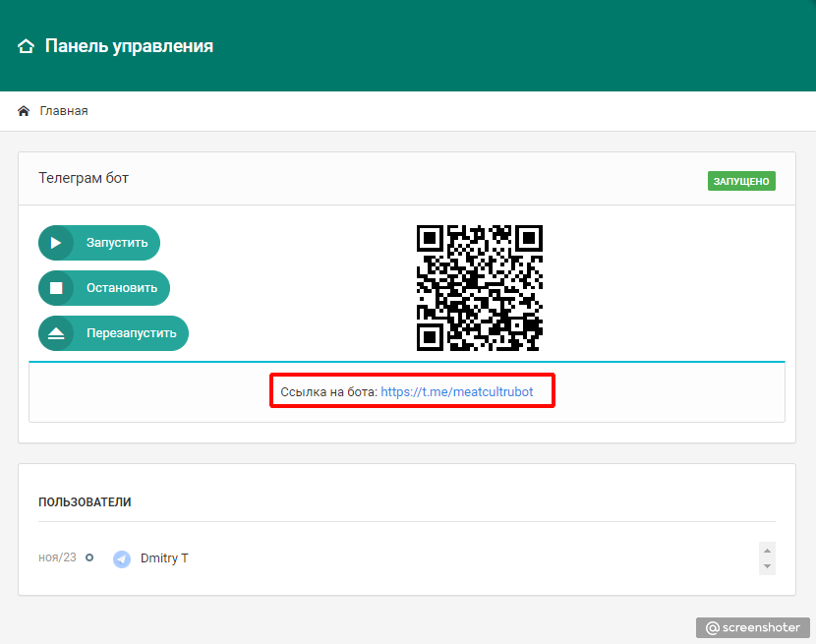Click the play icon on Запустить
This screenshot has width=816, height=644.
click(x=56, y=243)
